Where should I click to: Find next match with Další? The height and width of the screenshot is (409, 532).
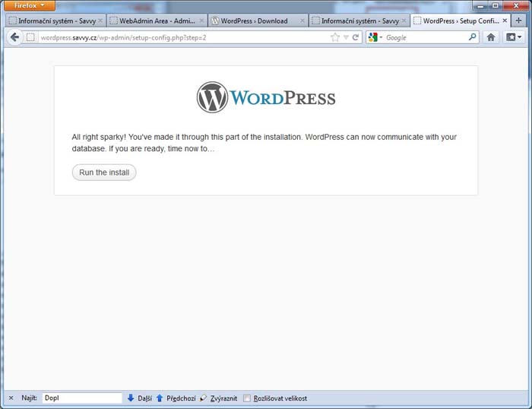[140, 398]
